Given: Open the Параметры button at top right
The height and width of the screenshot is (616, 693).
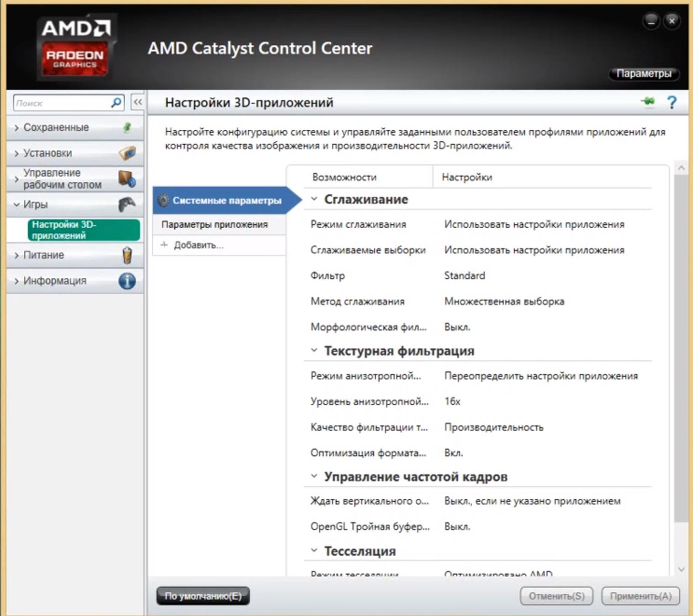Looking at the screenshot, I should [x=644, y=74].
